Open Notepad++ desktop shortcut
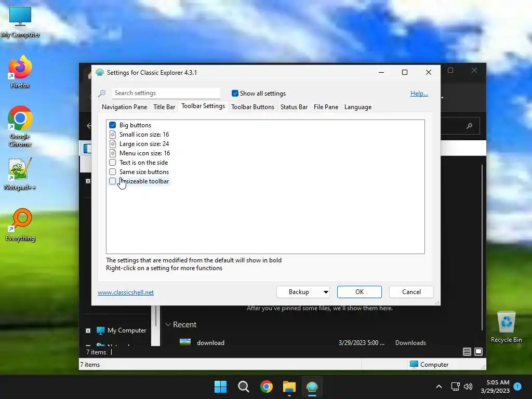The image size is (532, 399). tap(20, 175)
